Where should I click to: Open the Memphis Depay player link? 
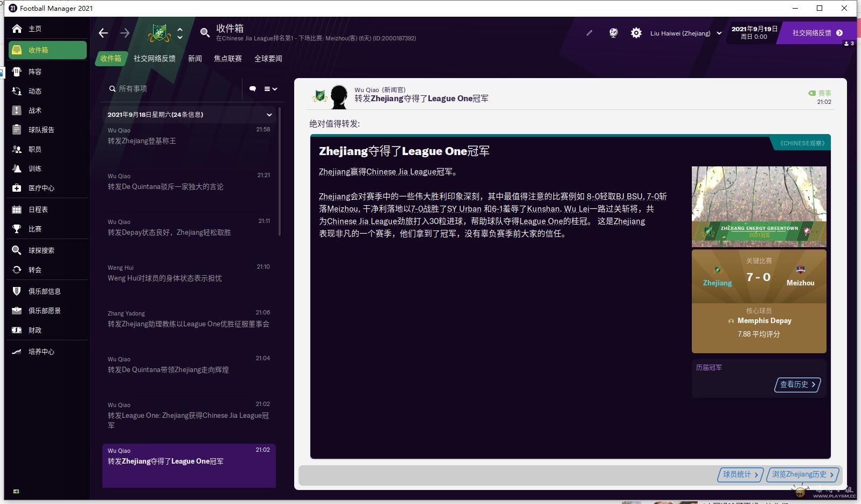[764, 320]
